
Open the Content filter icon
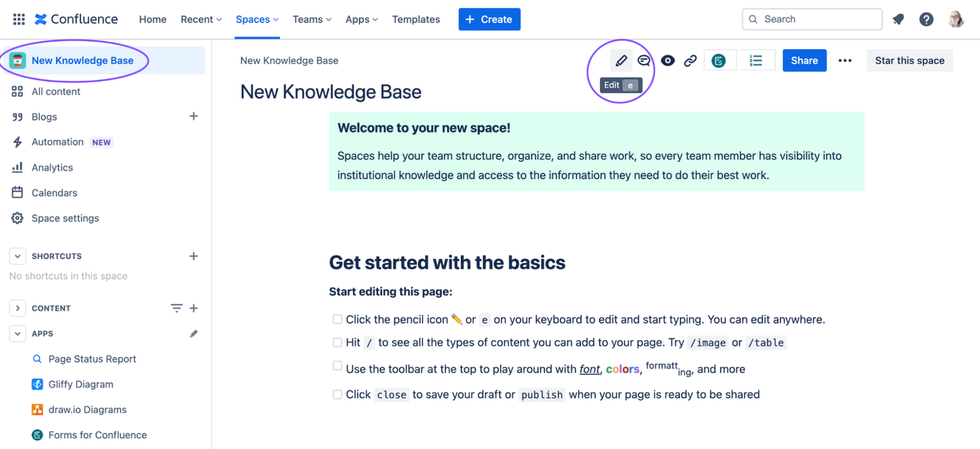pos(176,308)
